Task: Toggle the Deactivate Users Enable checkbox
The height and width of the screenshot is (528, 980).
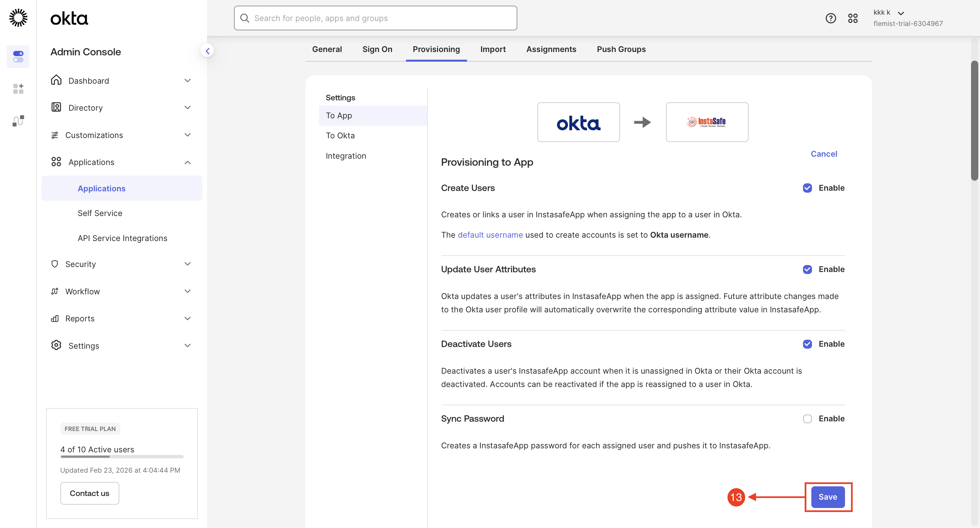Action: (x=807, y=344)
